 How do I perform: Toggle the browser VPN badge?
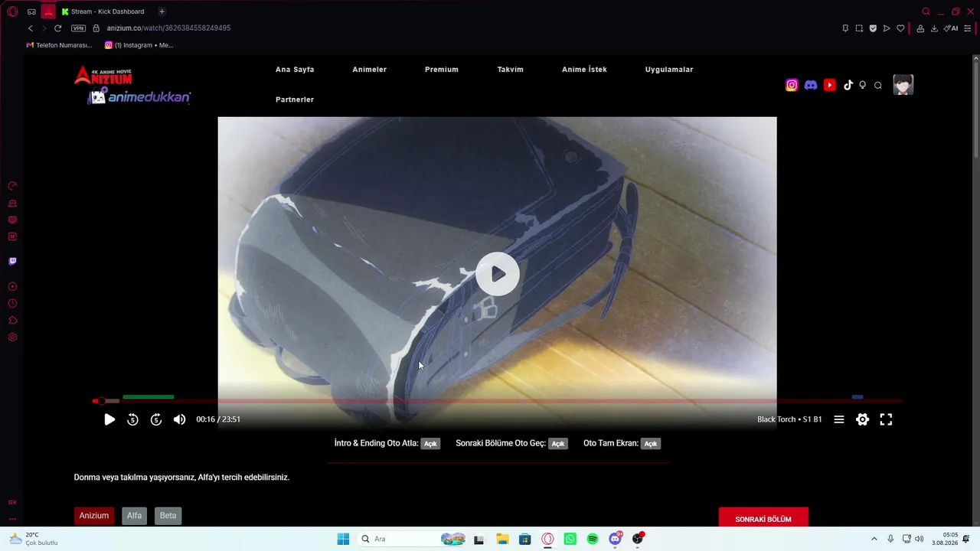click(78, 28)
